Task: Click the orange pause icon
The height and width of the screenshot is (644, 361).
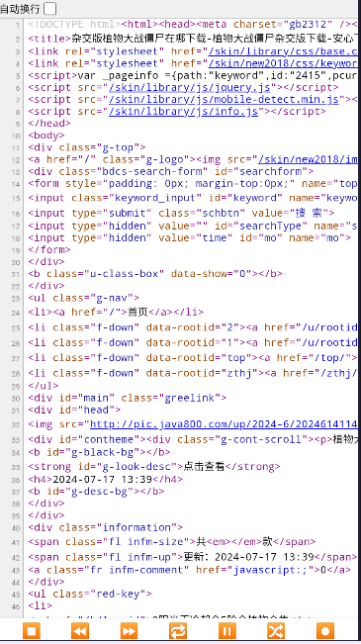Action: (227, 630)
